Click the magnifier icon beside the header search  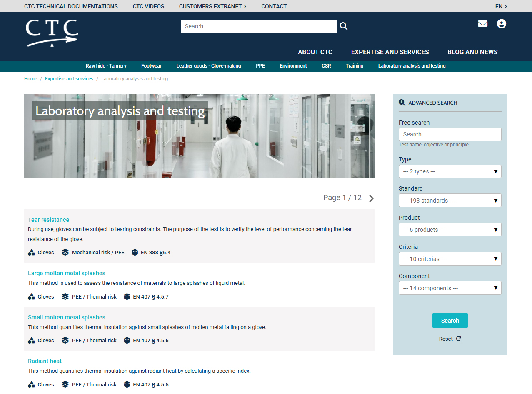point(343,26)
